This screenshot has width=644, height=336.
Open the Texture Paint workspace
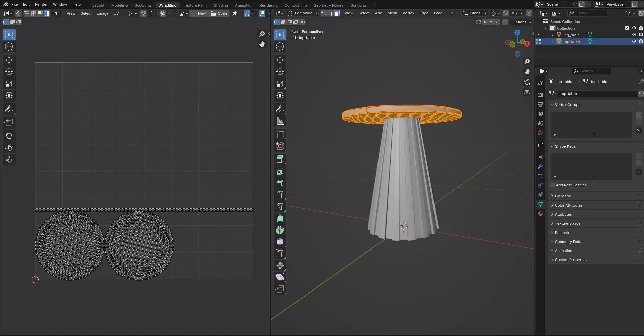195,5
